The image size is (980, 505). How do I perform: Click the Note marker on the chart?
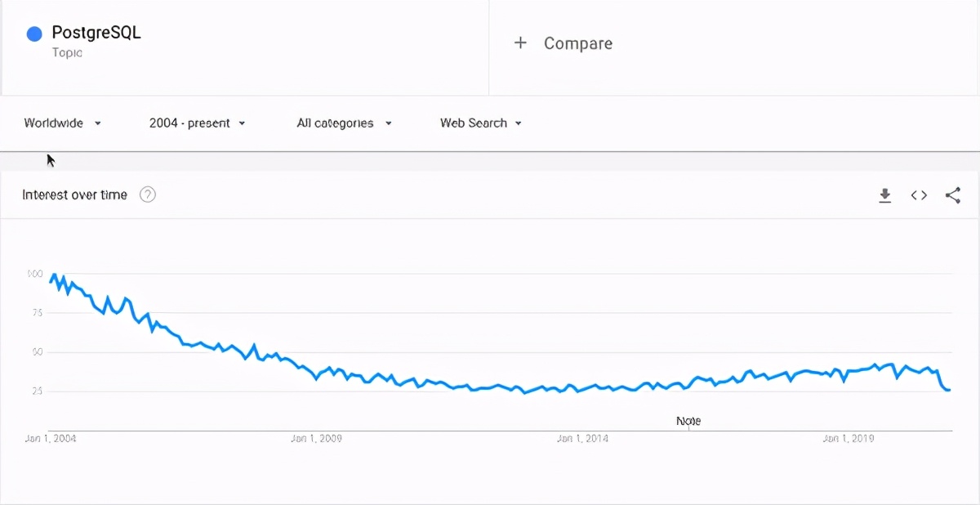(688, 422)
